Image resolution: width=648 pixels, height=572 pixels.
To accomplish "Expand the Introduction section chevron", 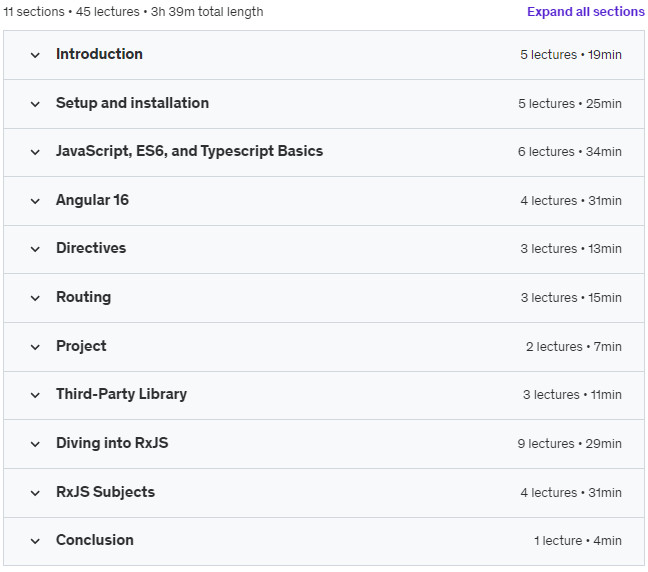I will tap(35, 55).
